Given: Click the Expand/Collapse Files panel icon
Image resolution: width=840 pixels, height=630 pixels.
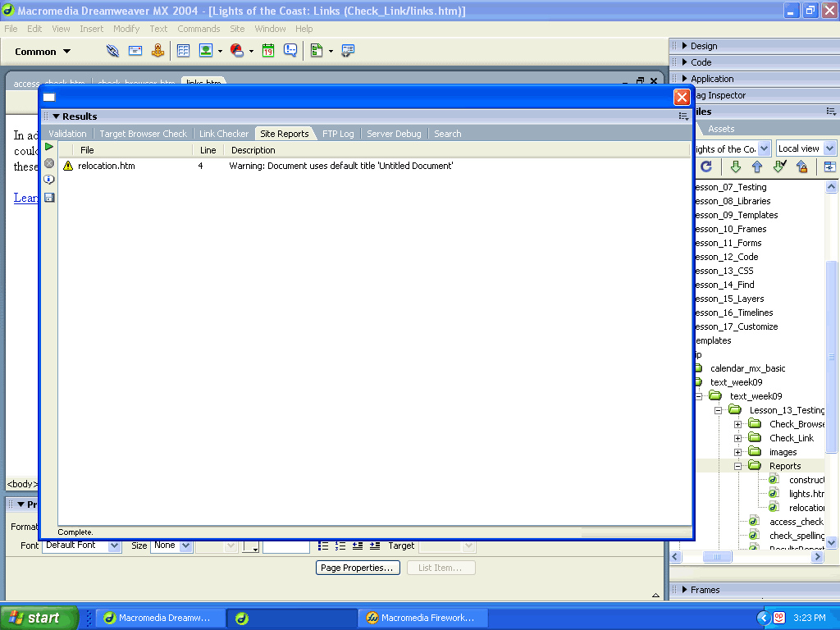Looking at the screenshot, I should pyautogui.click(x=830, y=167).
